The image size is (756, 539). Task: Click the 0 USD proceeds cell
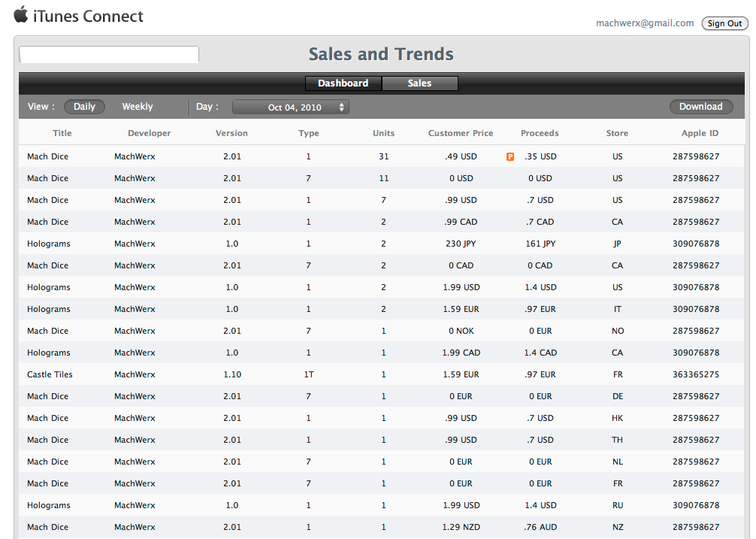click(x=540, y=178)
